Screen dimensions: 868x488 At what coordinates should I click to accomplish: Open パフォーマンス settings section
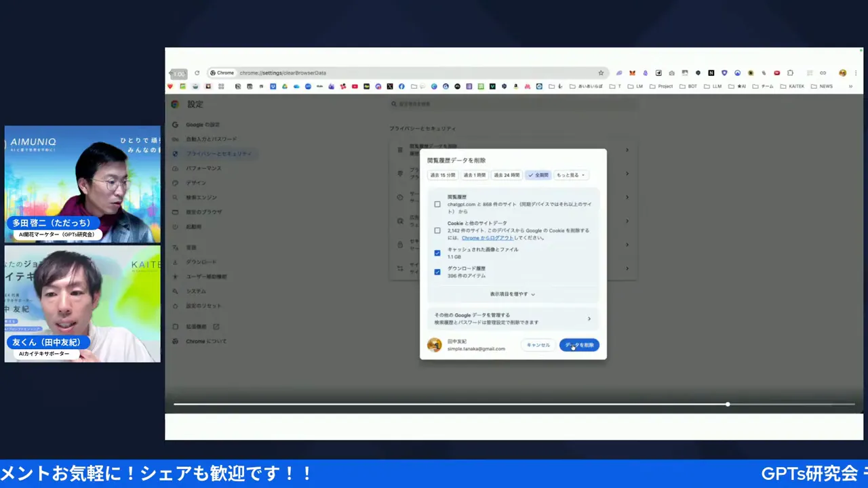(x=202, y=168)
